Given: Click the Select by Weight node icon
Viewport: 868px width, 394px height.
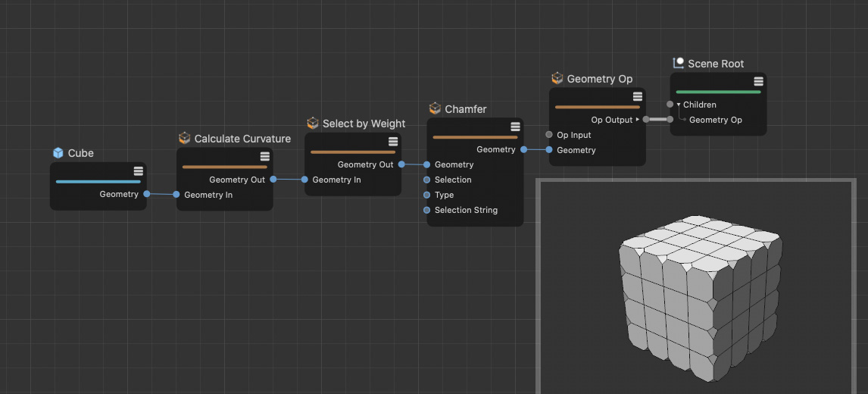Looking at the screenshot, I should 313,124.
